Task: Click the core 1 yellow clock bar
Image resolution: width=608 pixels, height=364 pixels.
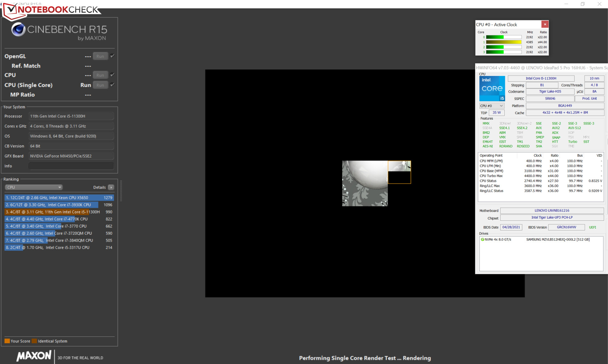Action: (503, 42)
